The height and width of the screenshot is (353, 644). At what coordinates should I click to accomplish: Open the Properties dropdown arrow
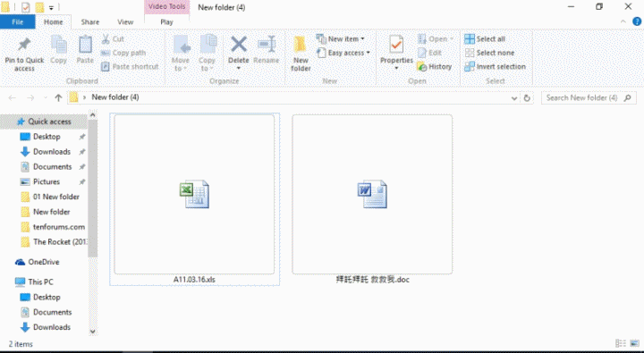[396, 69]
